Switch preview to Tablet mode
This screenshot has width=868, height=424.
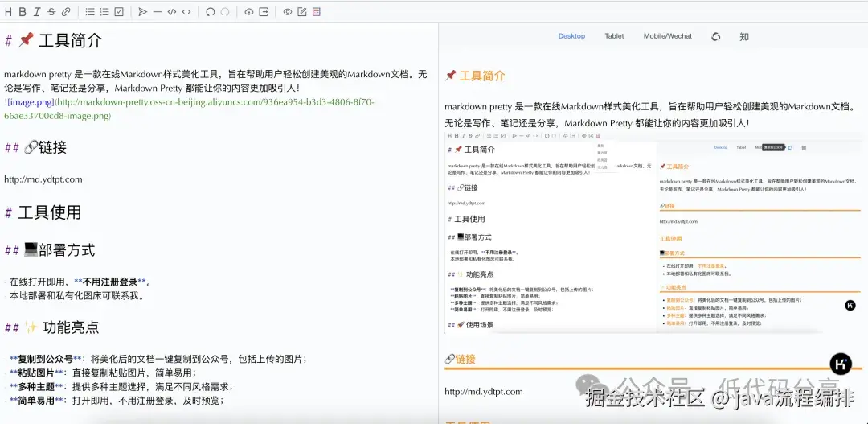614,36
